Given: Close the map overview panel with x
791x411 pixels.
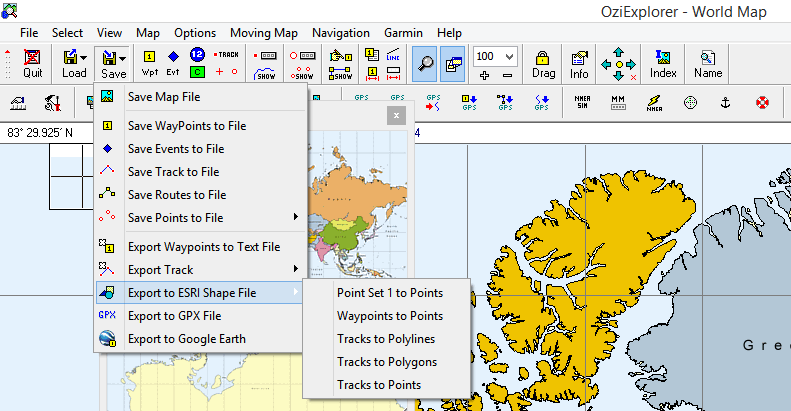Looking at the screenshot, I should (x=397, y=115).
